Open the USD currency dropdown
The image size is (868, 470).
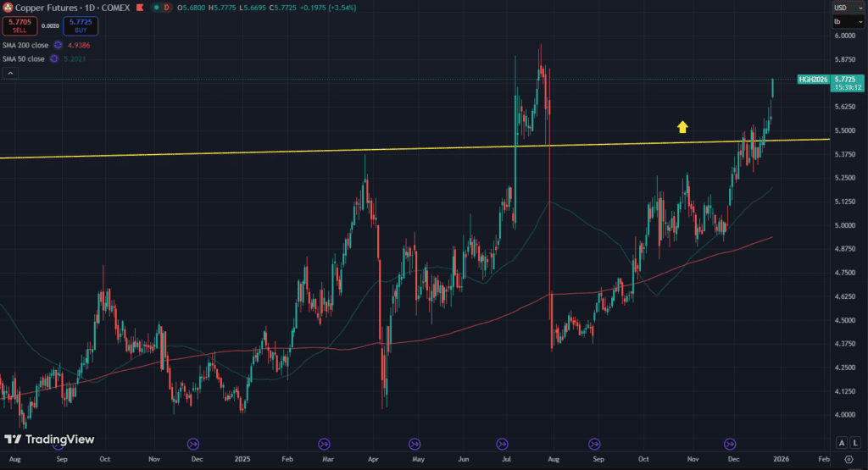[846, 8]
